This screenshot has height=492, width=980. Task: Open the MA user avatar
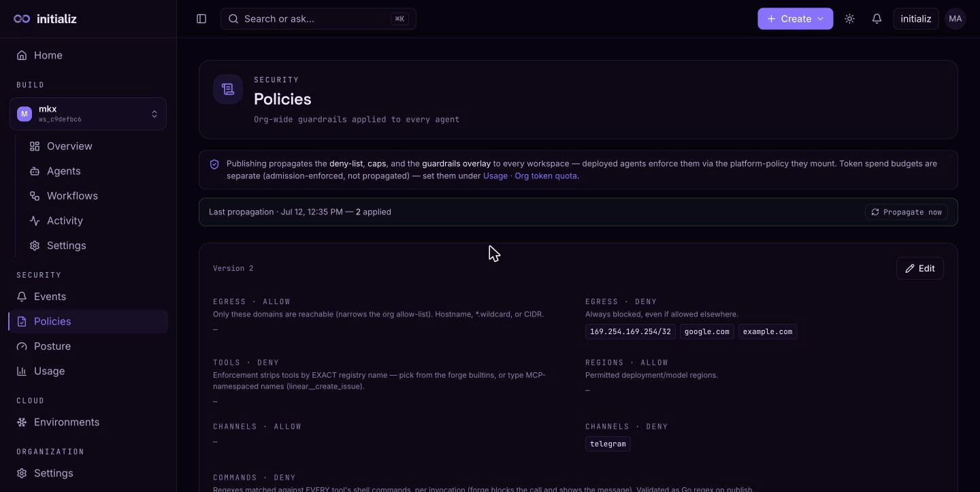(955, 19)
